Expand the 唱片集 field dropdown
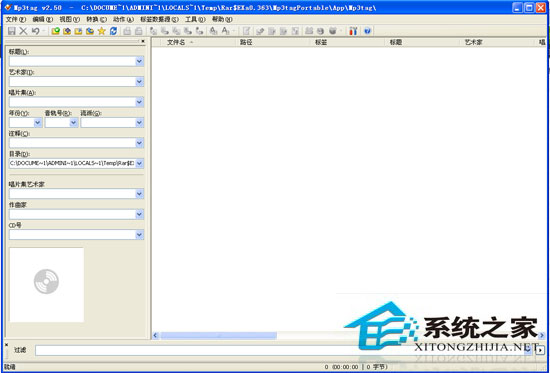 139,102
